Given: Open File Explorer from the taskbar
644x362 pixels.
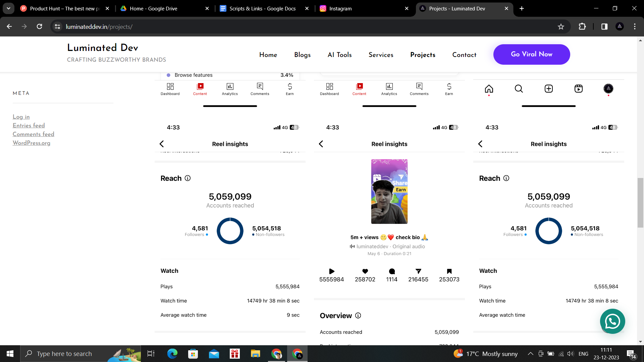Looking at the screenshot, I should (x=255, y=354).
